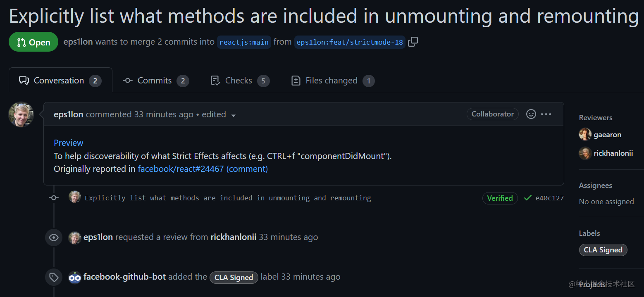The height and width of the screenshot is (297, 644).
Task: Click the CLA Signed label in the sidebar
Action: coord(603,249)
